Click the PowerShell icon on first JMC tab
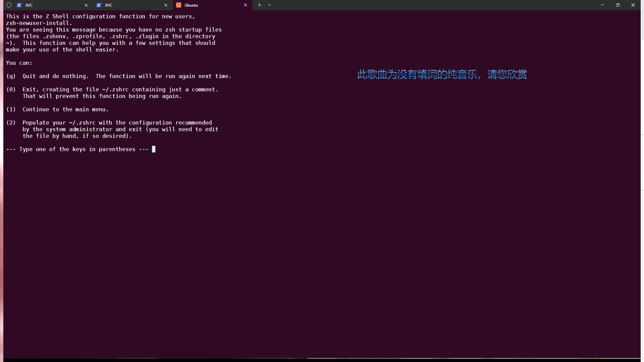The width and height of the screenshot is (644, 362). tap(19, 5)
